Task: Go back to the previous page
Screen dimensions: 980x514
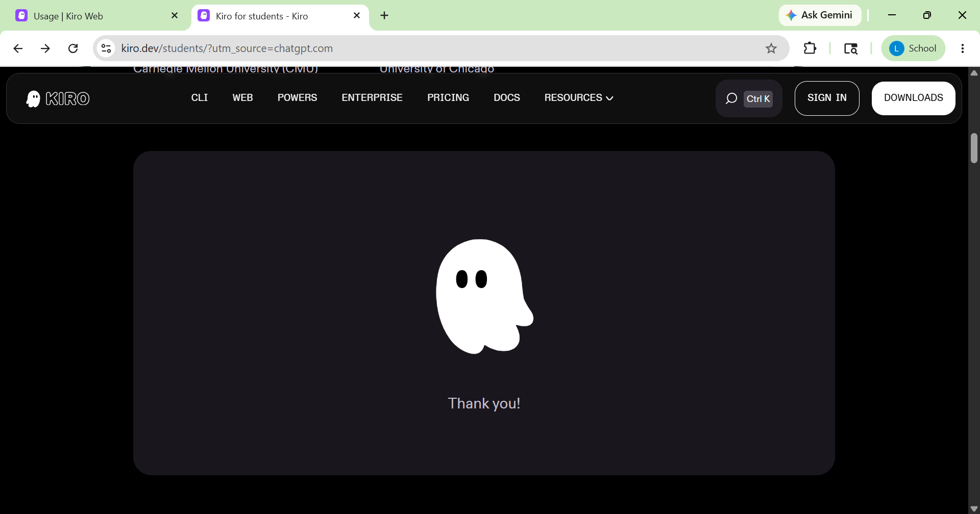Action: point(18,48)
